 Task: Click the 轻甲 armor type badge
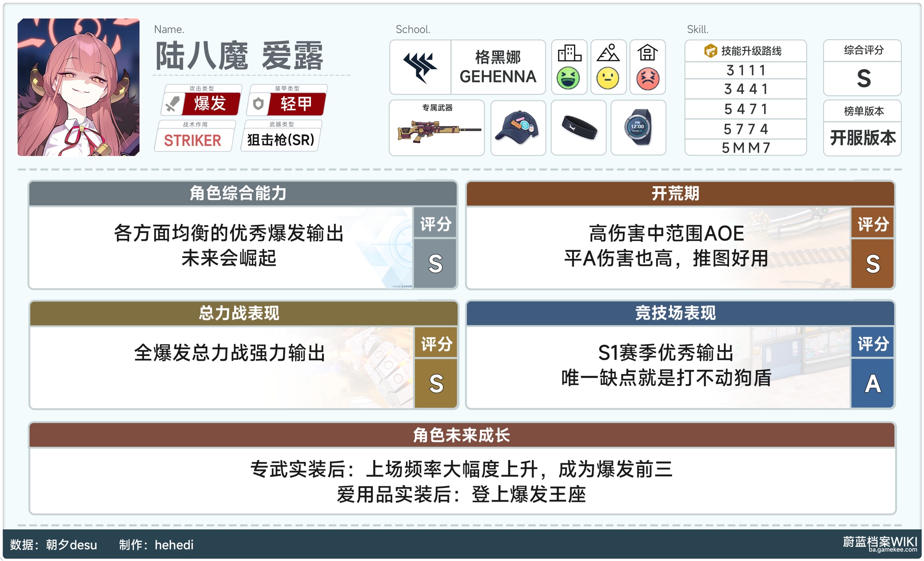[296, 103]
